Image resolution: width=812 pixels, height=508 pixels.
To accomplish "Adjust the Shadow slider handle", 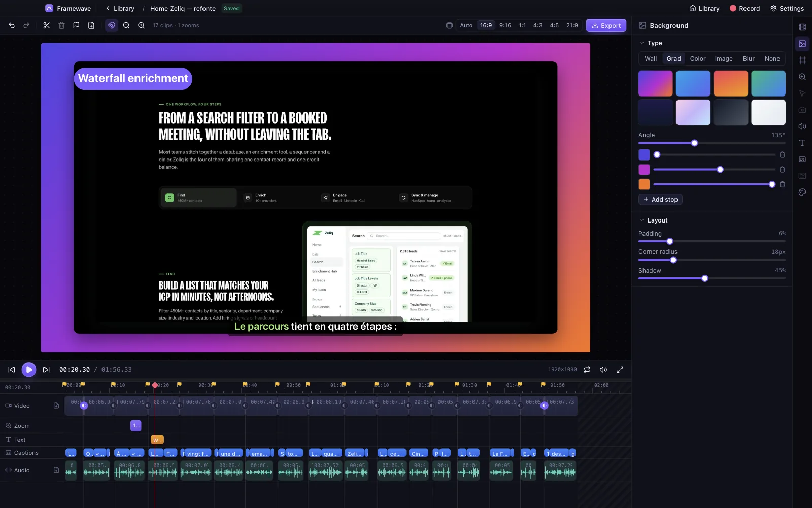I will [x=704, y=278].
